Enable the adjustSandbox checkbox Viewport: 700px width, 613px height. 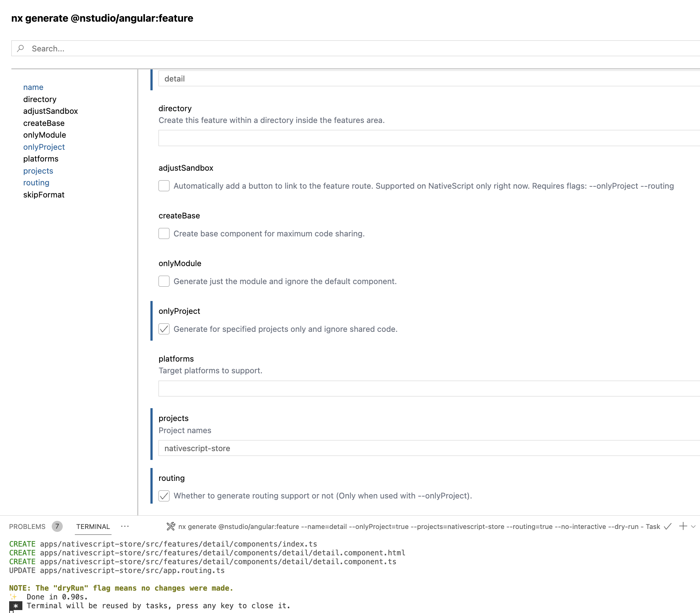coord(164,186)
